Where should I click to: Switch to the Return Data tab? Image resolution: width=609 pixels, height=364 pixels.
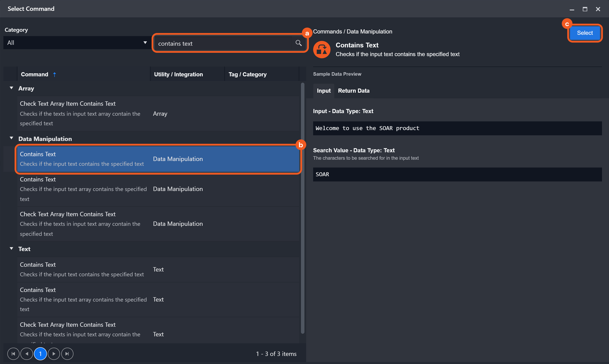point(353,91)
